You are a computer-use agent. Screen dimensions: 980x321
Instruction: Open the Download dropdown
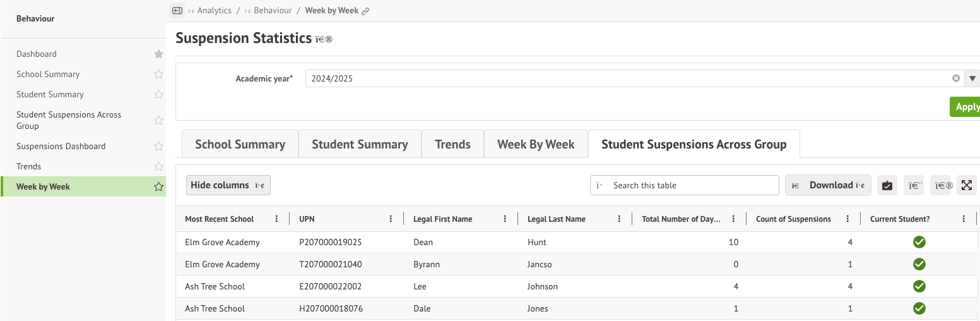828,185
